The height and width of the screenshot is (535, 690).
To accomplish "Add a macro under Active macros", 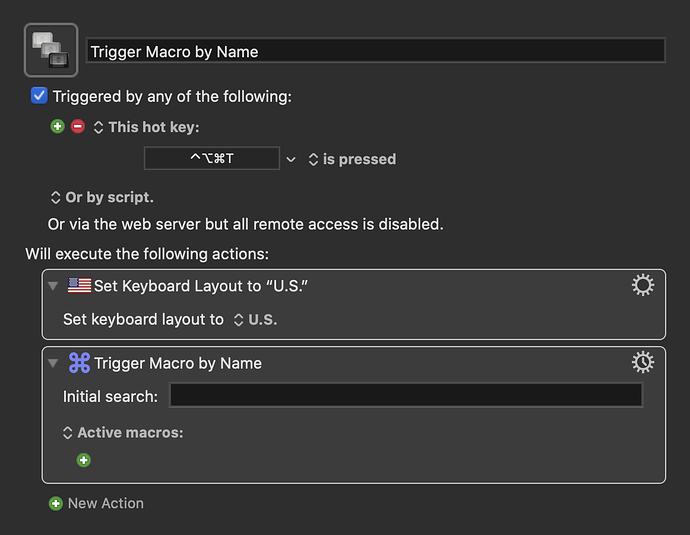I will pyautogui.click(x=84, y=460).
